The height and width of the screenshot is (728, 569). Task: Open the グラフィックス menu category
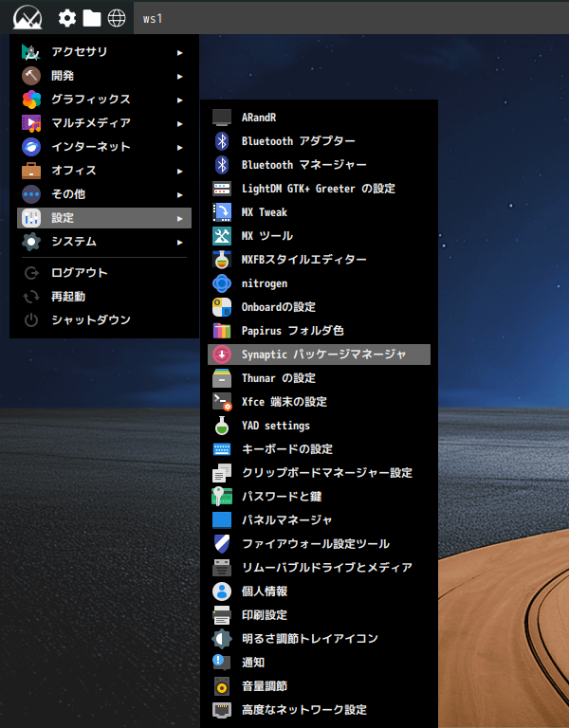[x=104, y=100]
